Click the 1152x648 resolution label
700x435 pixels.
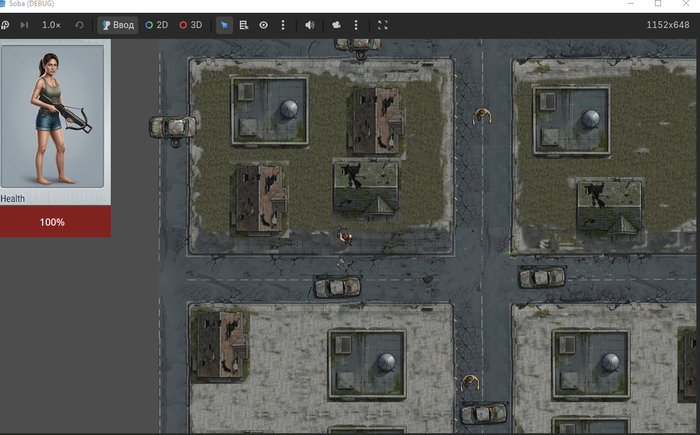(667, 25)
